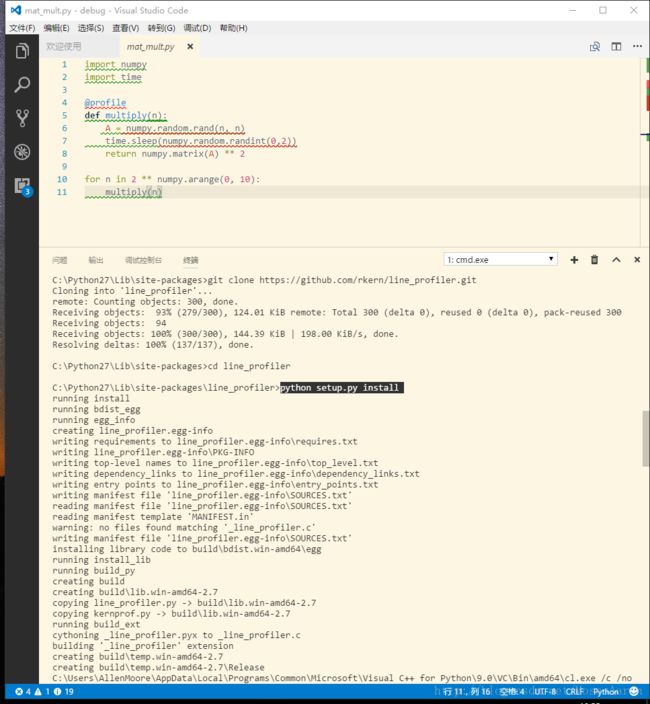Screen dimensions: 650x704
Task: Click the 'creating build' terminal line
Action: [x=88, y=581]
